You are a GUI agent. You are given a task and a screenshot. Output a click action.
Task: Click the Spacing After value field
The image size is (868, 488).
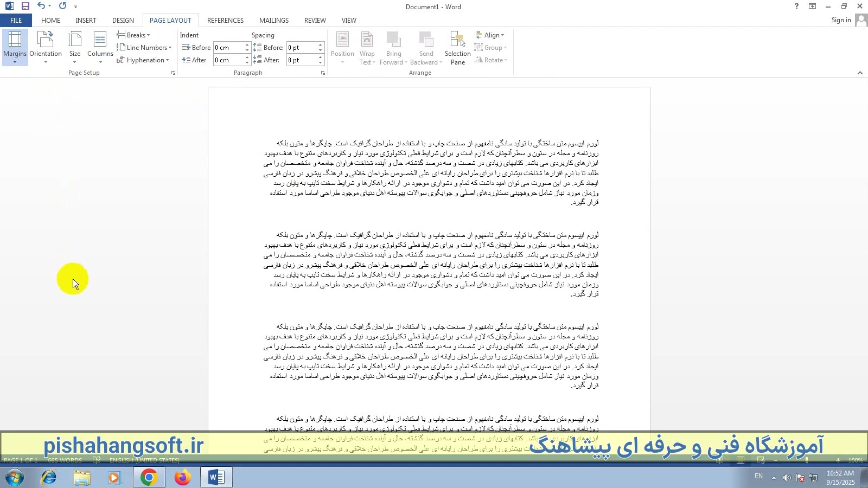pyautogui.click(x=302, y=60)
